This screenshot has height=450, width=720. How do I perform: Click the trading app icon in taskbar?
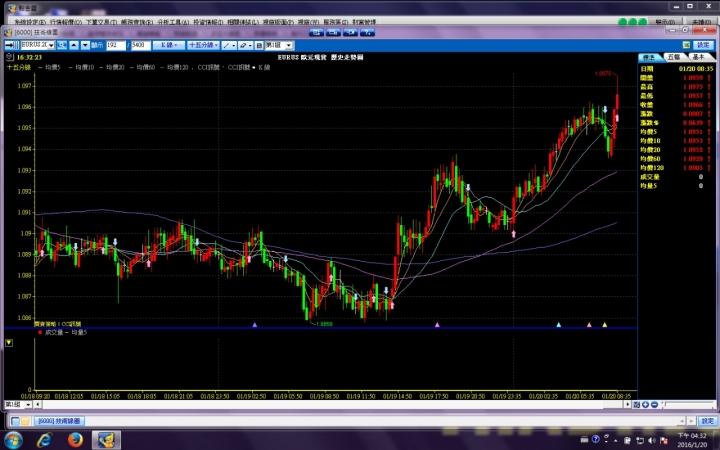tap(106, 440)
